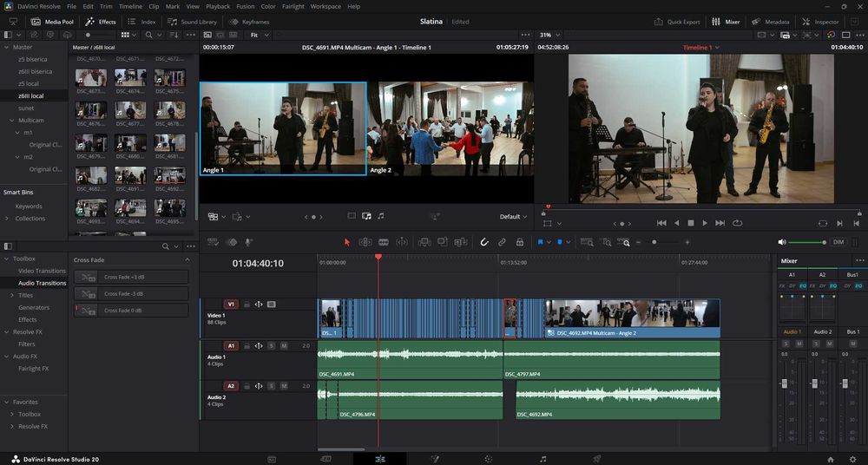
Task: Search the effects library with magnifier icon
Action: click(166, 246)
